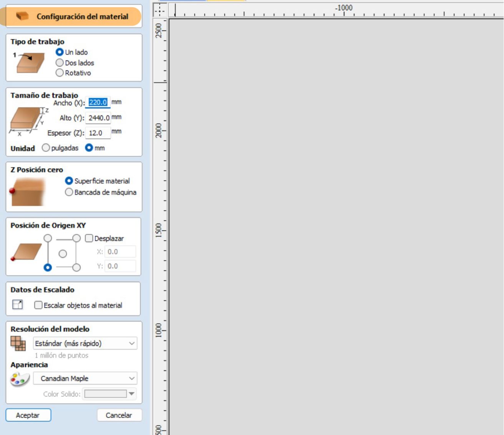This screenshot has width=504, height=435.
Task: Choose the Rotativo job type
Action: coord(60,73)
